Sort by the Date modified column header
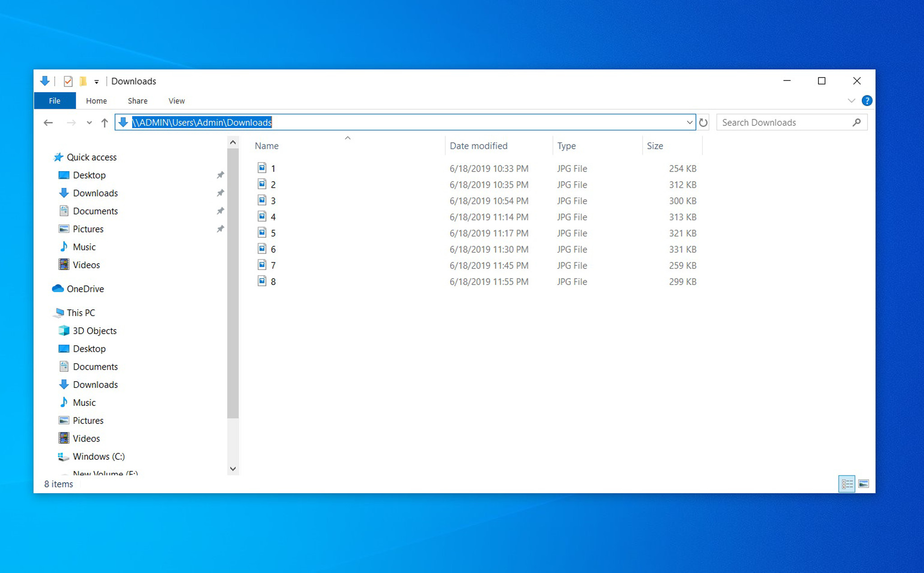The height and width of the screenshot is (573, 924). click(x=479, y=146)
